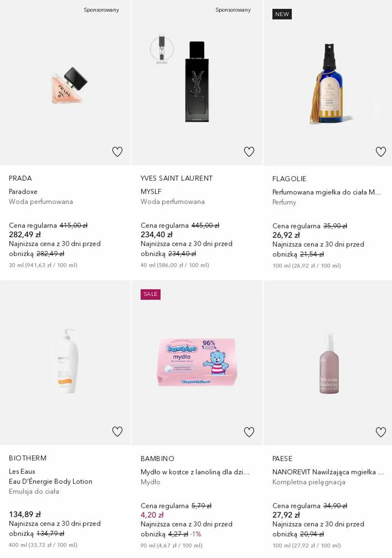Open Mydło w kostce z lanoliną product
The height and width of the screenshot is (558, 392).
point(195,472)
